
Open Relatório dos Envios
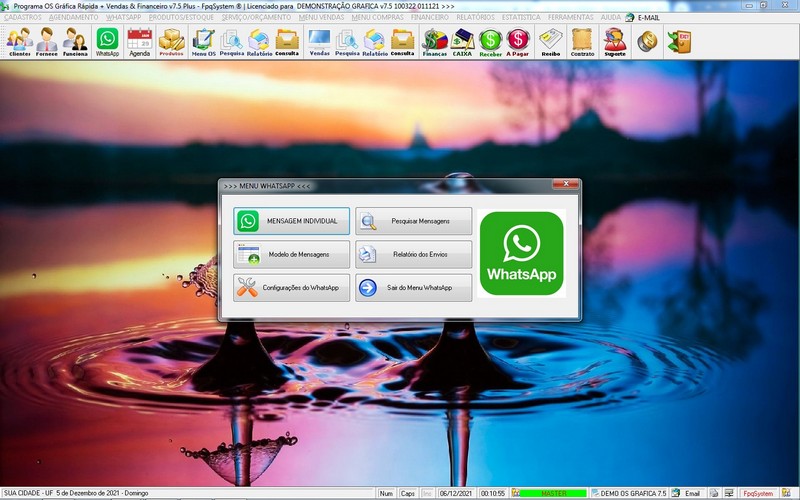coord(413,254)
